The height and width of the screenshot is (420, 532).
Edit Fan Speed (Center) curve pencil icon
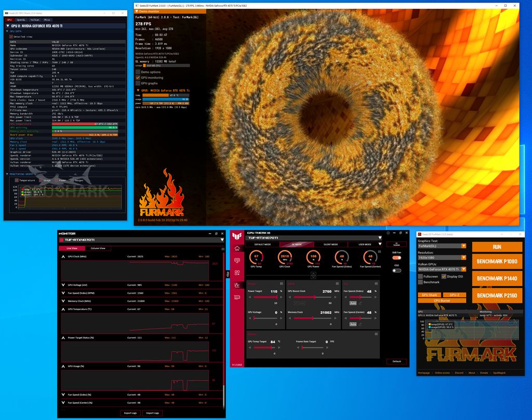(360, 324)
